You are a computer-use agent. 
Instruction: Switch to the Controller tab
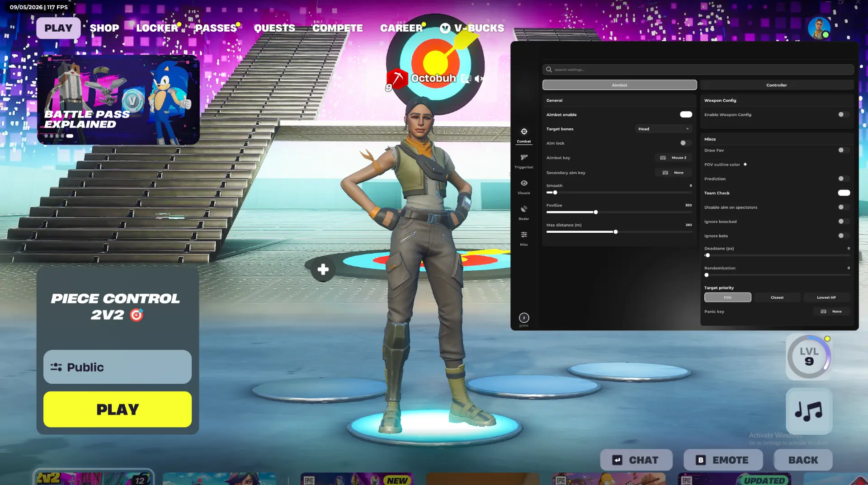pos(776,85)
